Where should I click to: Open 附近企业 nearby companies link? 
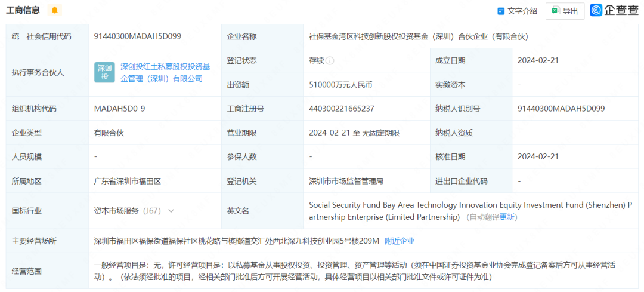pos(400,241)
